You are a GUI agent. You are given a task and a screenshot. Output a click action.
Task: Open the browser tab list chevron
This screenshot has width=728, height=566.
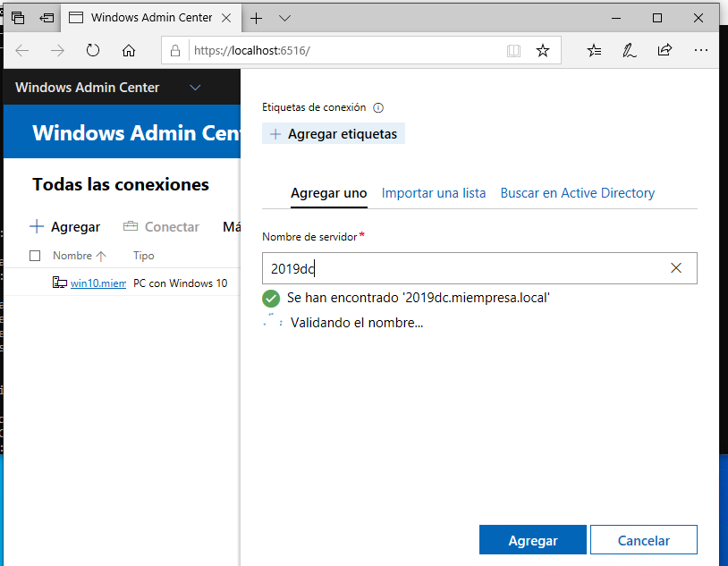[284, 18]
